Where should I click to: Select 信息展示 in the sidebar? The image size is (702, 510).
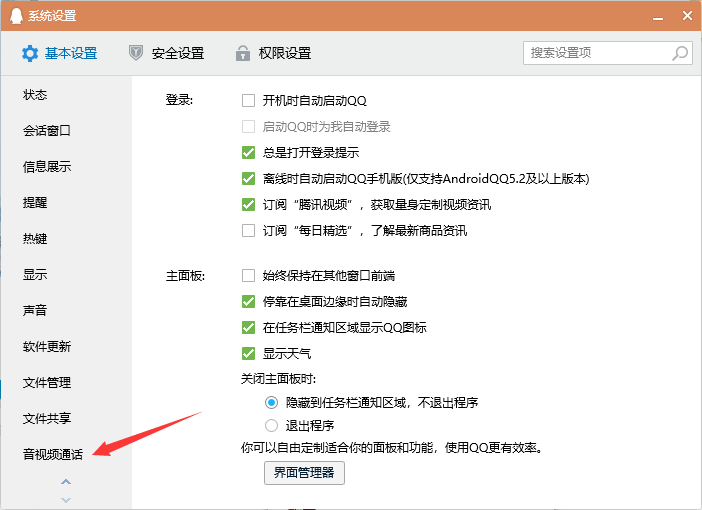click(47, 167)
